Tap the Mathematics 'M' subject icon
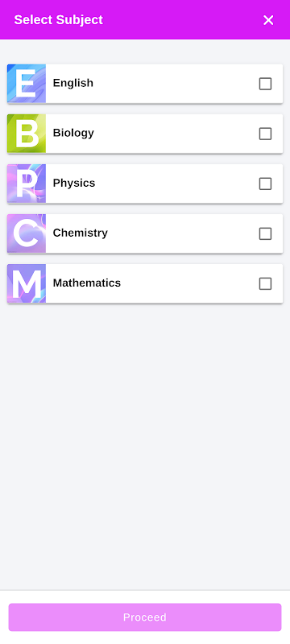 (27, 283)
